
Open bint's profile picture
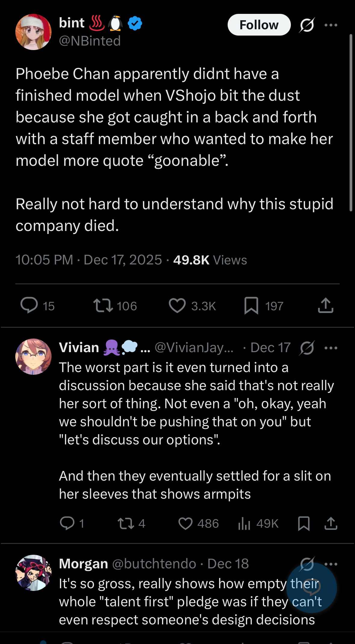[x=33, y=32]
